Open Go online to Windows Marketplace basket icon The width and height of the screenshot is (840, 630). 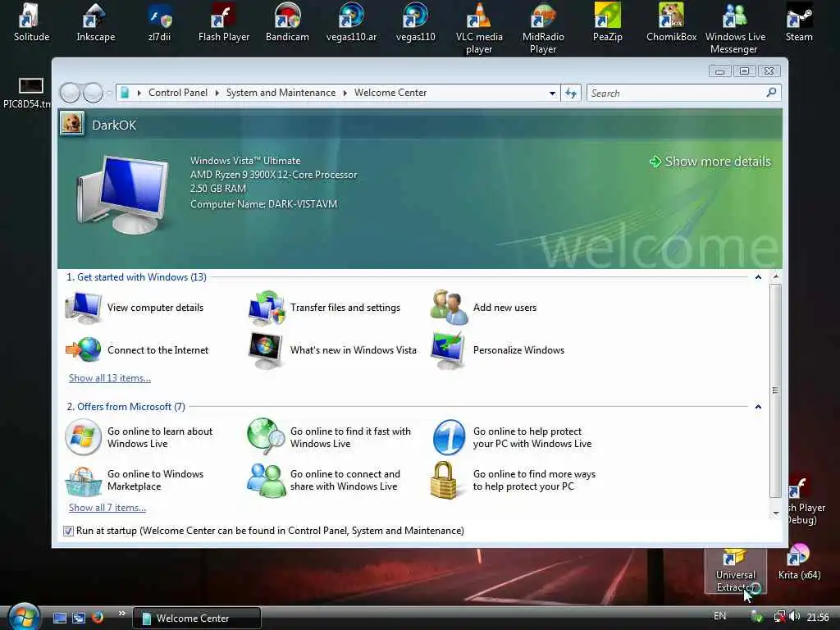coord(83,481)
